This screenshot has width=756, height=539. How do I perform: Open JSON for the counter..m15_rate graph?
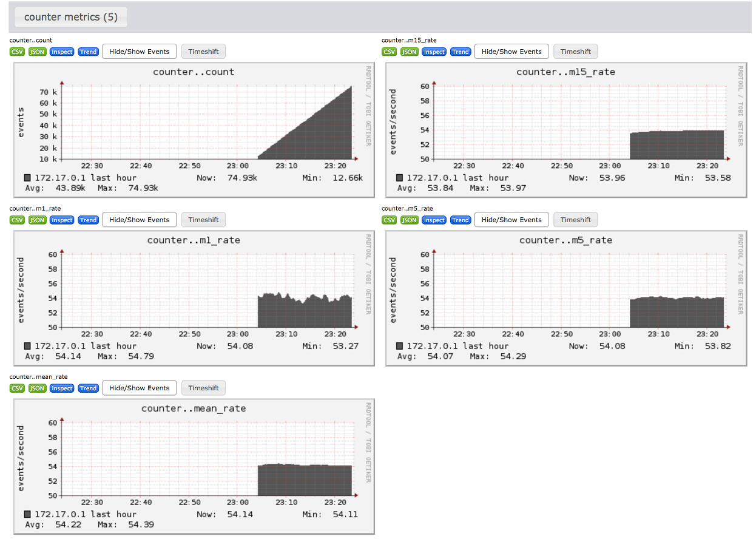(x=410, y=52)
